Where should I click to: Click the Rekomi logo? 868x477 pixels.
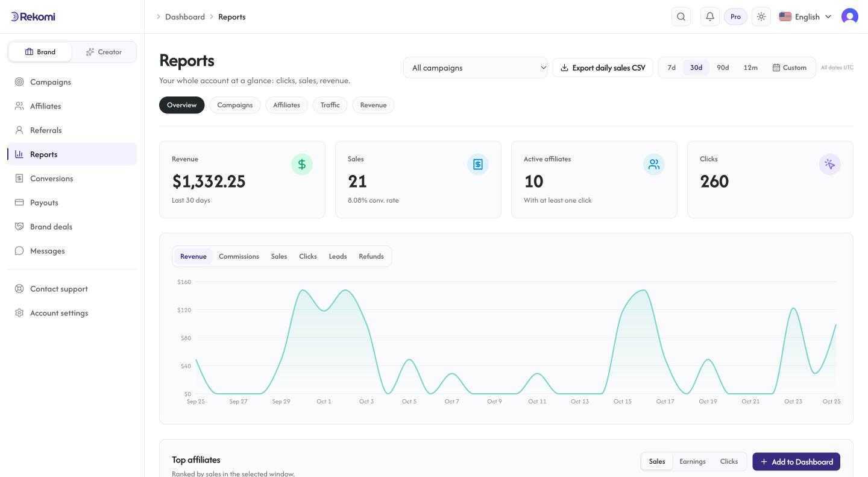[33, 16]
